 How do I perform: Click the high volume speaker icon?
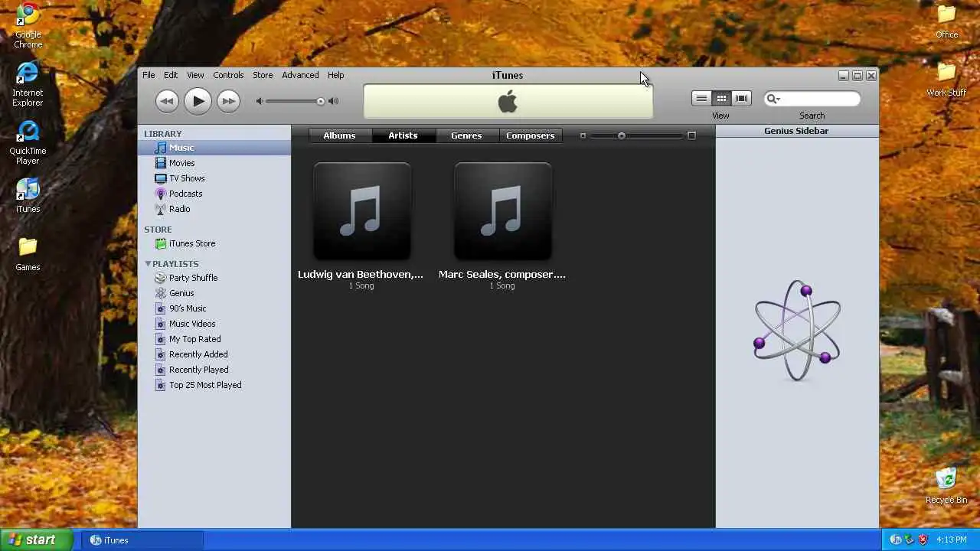333,101
